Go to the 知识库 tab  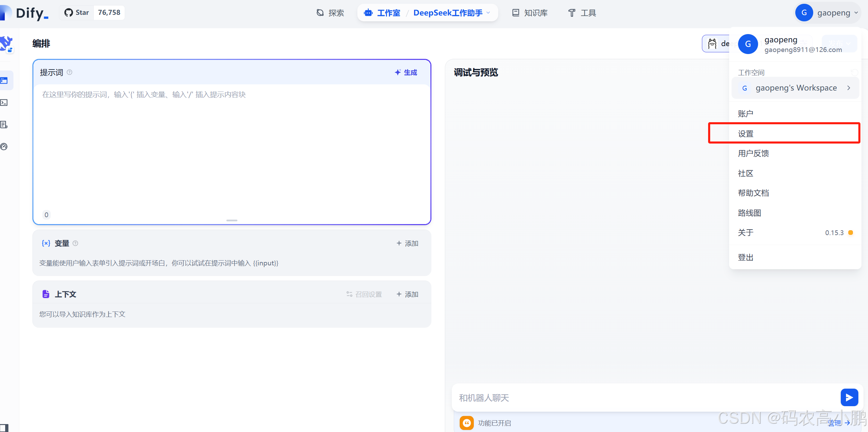tap(530, 13)
